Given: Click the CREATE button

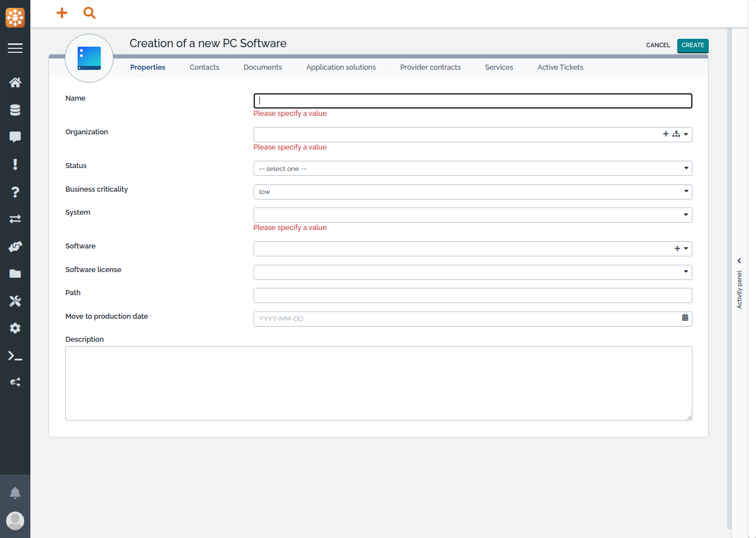Looking at the screenshot, I should point(692,46).
